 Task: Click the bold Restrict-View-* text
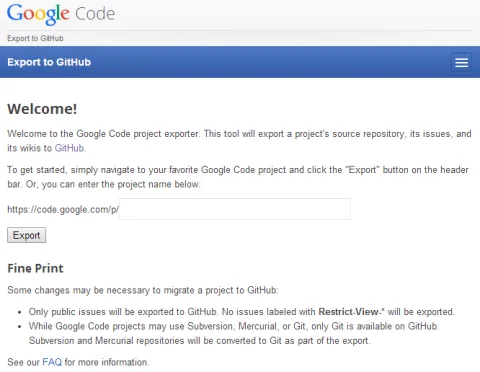(351, 312)
